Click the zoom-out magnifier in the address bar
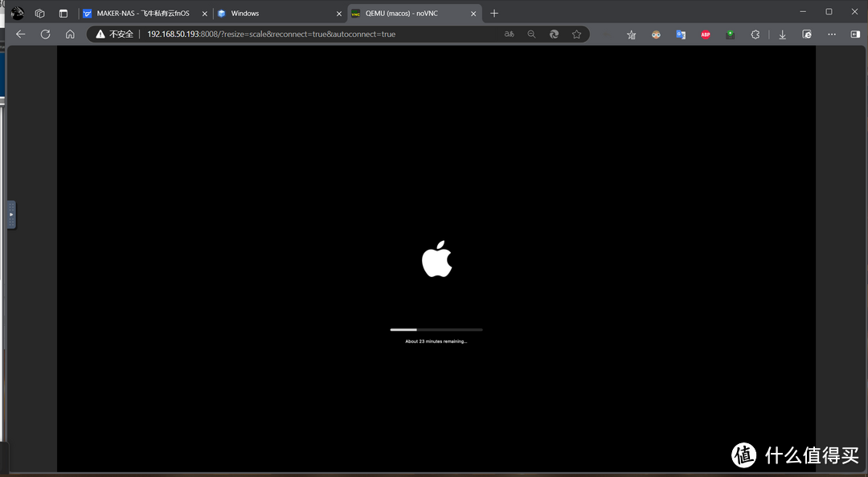 [532, 34]
